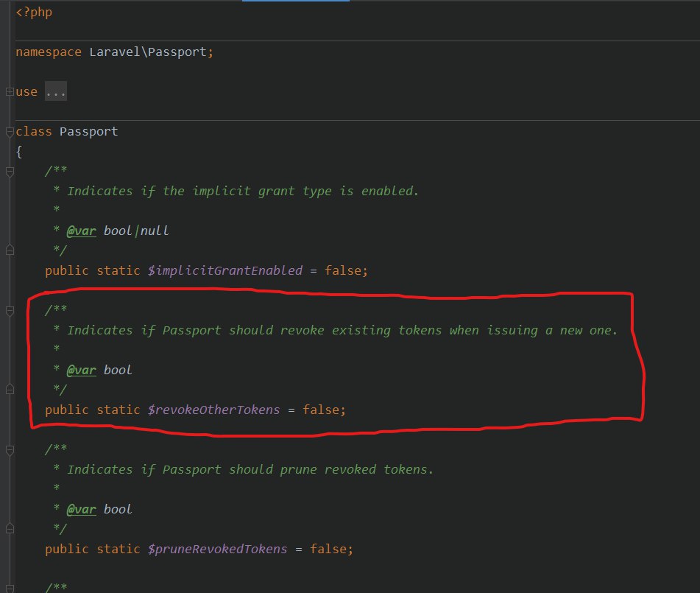Expand the folded use statements gutter marker
The image size is (700, 593).
coord(10,92)
